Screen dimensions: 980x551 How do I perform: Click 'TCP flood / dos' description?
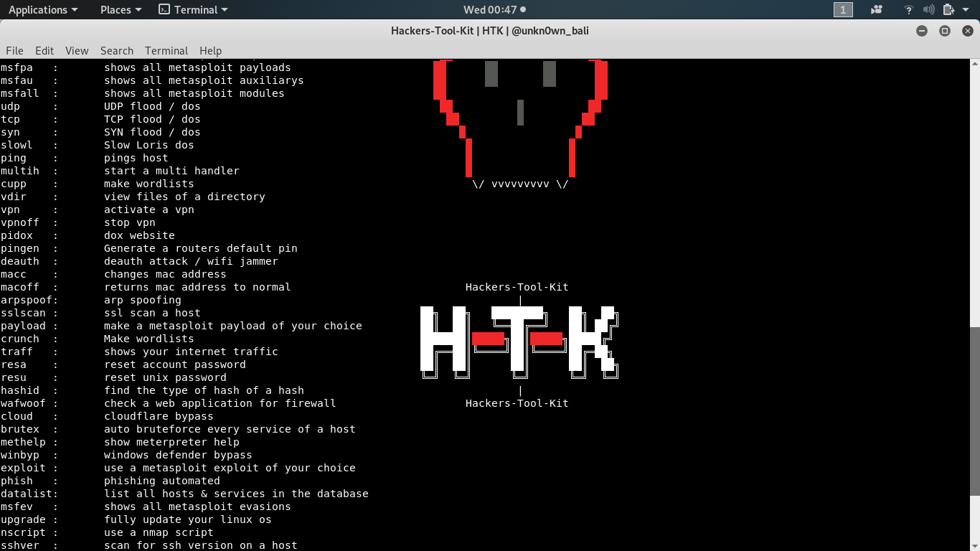pos(152,119)
